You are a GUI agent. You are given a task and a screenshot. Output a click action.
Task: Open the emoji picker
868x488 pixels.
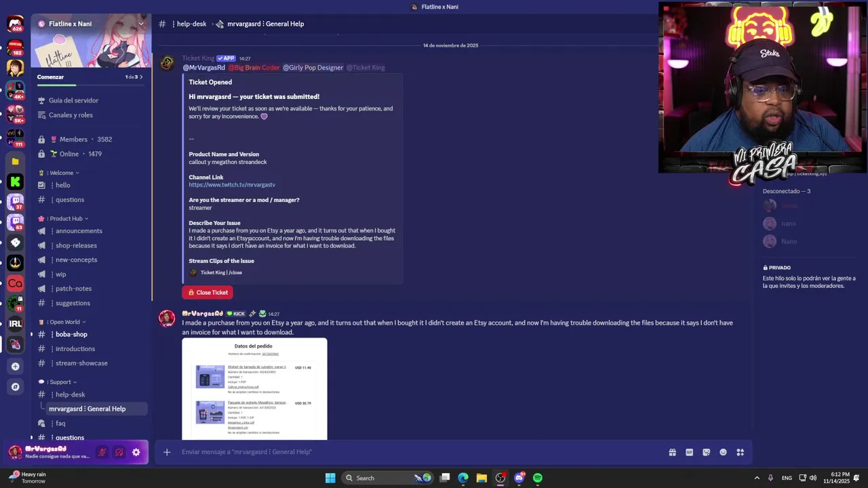pos(724,452)
